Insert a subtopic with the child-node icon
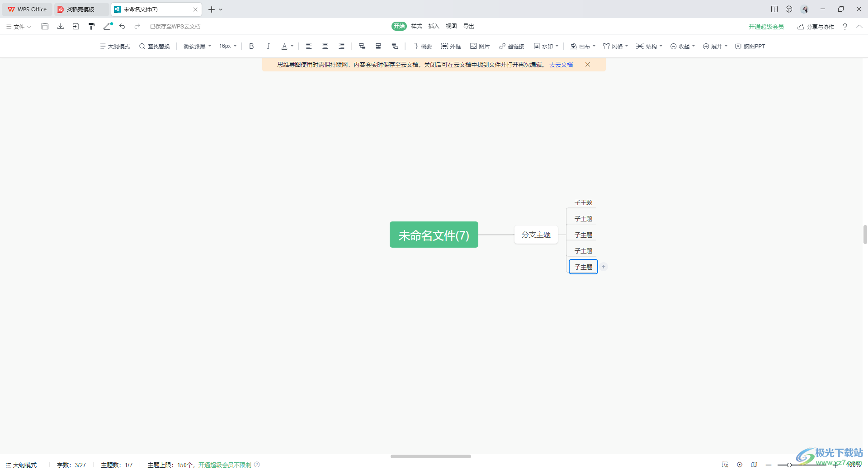Viewport: 868px width, 470px height. 362,46
